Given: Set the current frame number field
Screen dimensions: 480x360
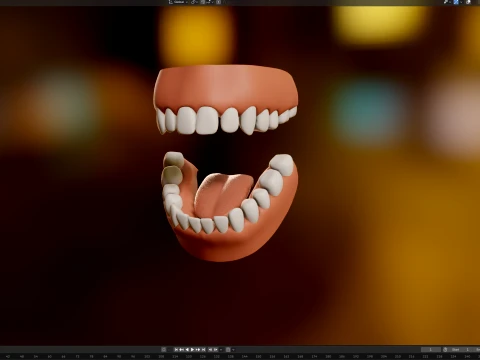Looking at the screenshot, I should (x=431, y=350).
